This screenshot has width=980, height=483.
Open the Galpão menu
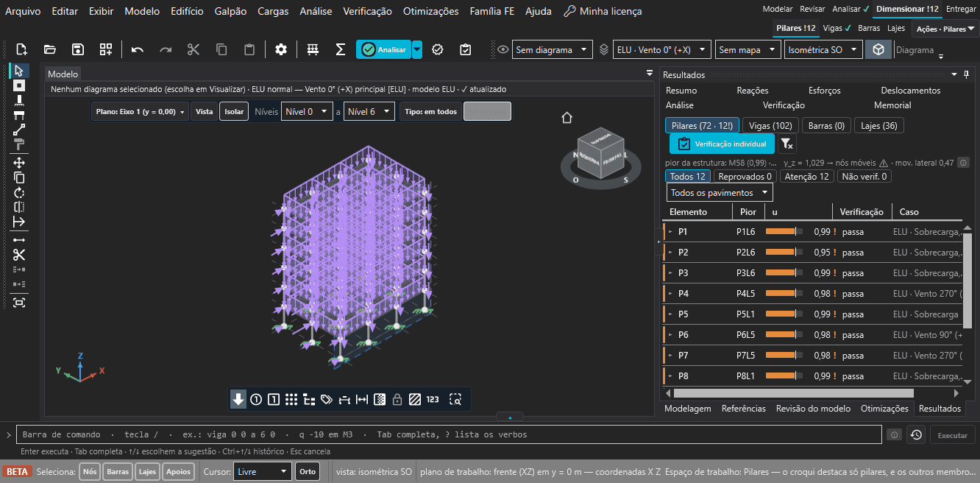[231, 11]
